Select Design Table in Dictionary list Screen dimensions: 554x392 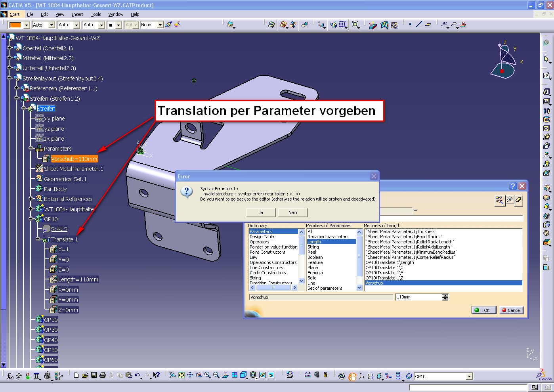click(262, 237)
